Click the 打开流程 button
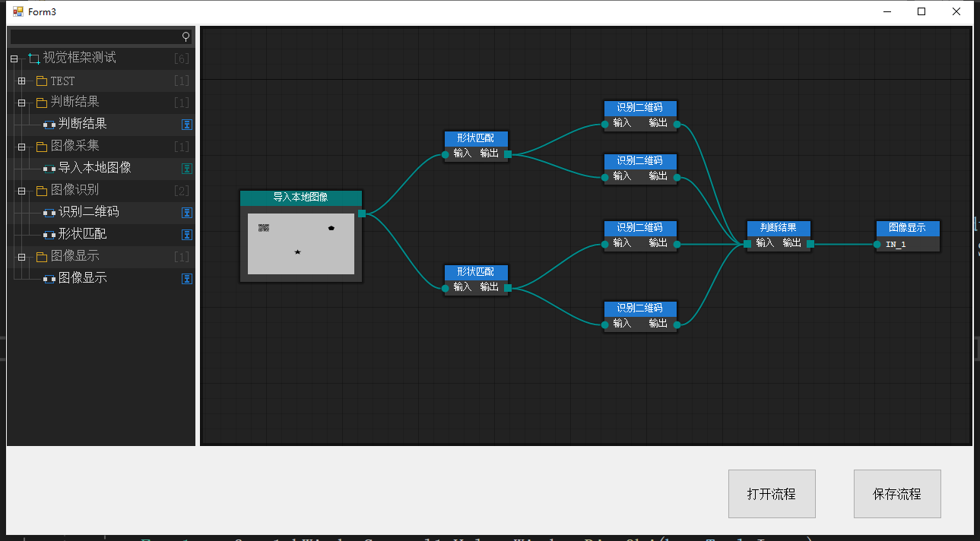 (772, 494)
